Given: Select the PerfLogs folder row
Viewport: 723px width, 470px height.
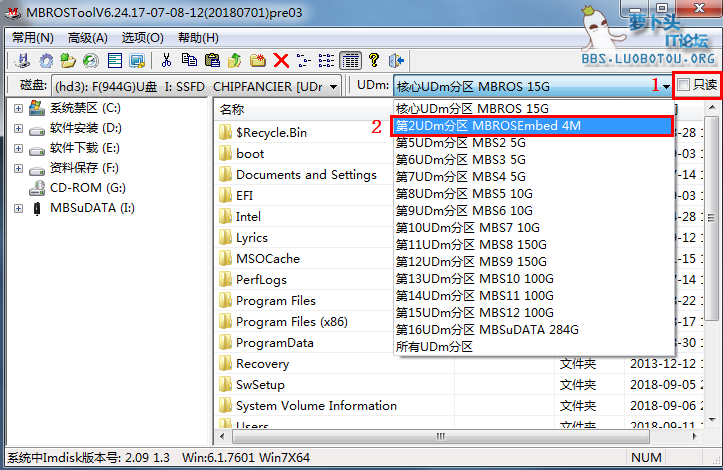Looking at the screenshot, I should (261, 280).
